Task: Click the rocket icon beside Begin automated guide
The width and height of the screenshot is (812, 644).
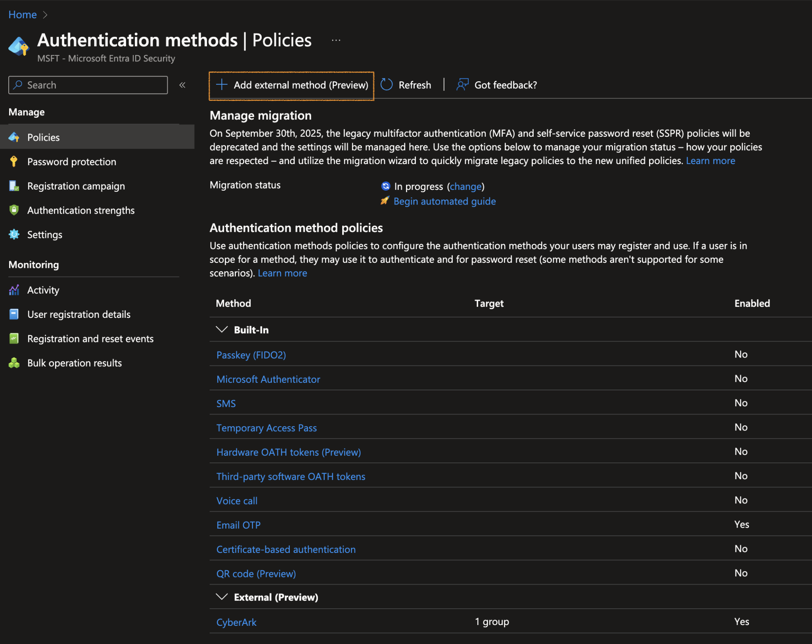Action: pos(385,201)
